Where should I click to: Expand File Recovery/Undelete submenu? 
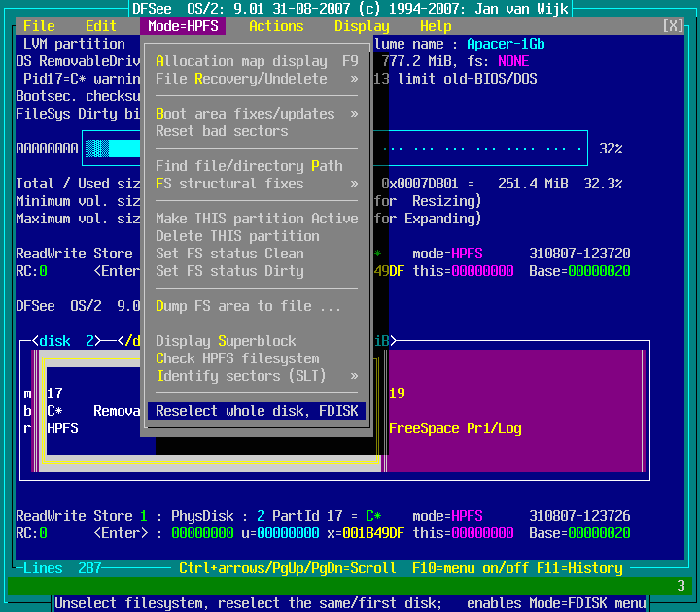[257, 79]
